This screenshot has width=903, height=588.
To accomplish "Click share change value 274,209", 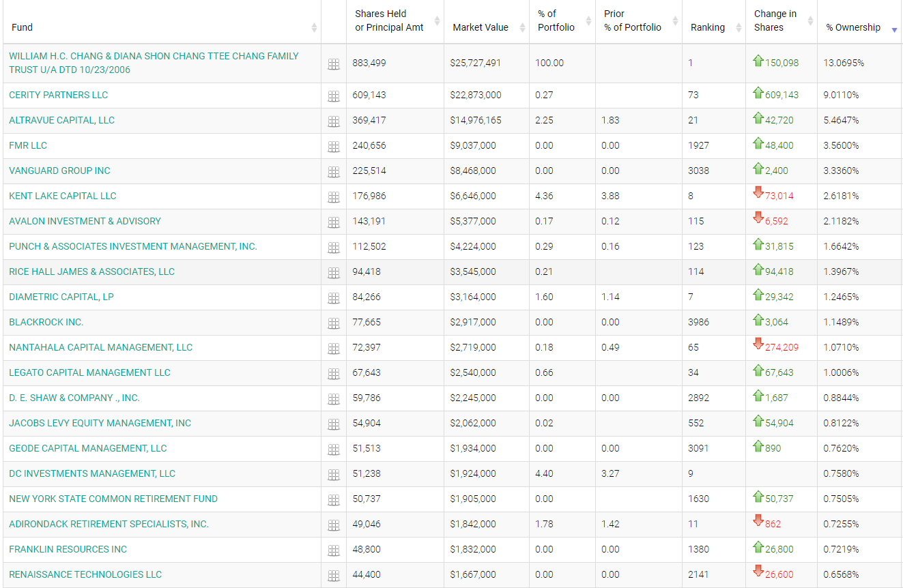I will click(782, 347).
